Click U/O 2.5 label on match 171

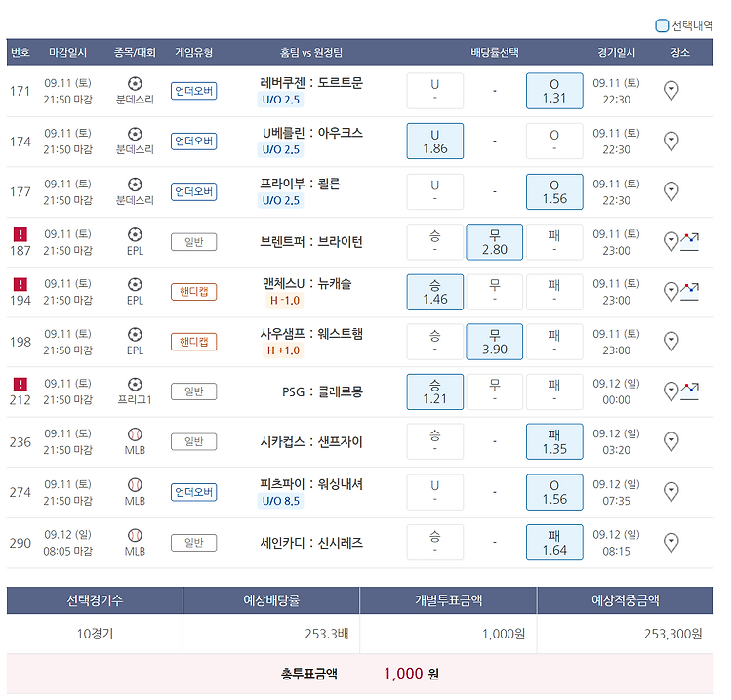pos(280,100)
